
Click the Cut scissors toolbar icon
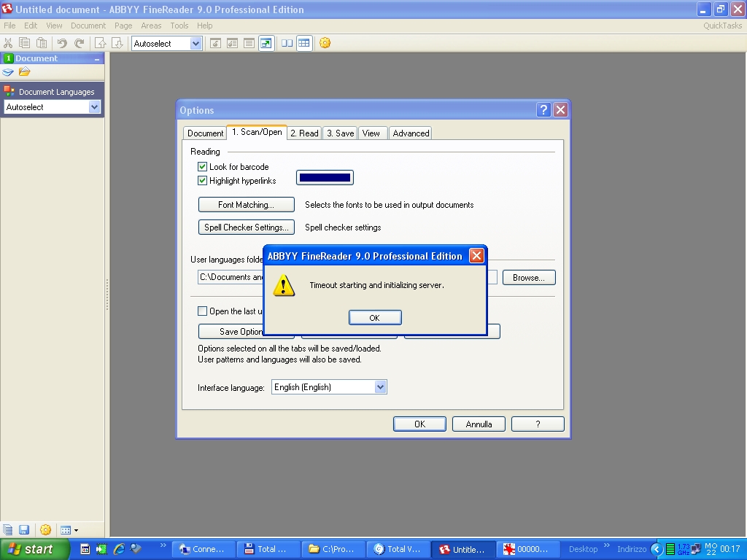click(7, 43)
